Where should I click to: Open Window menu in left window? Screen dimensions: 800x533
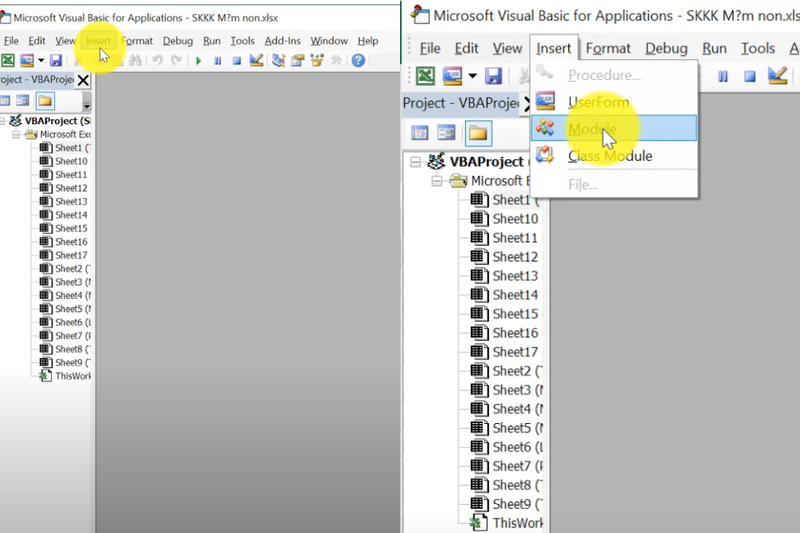click(x=329, y=41)
